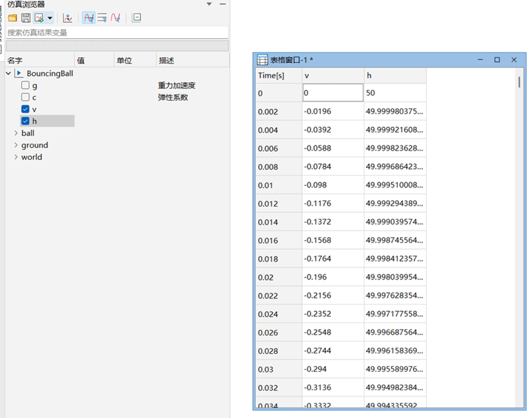Screen dimensions: 532x418
Task: Uncheck the v variable checkbox
Action: pyautogui.click(x=25, y=109)
